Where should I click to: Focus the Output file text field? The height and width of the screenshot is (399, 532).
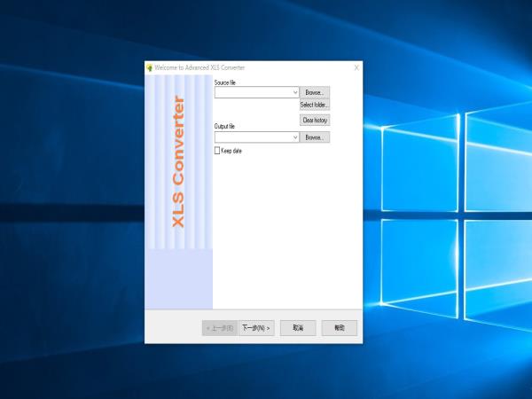point(253,137)
